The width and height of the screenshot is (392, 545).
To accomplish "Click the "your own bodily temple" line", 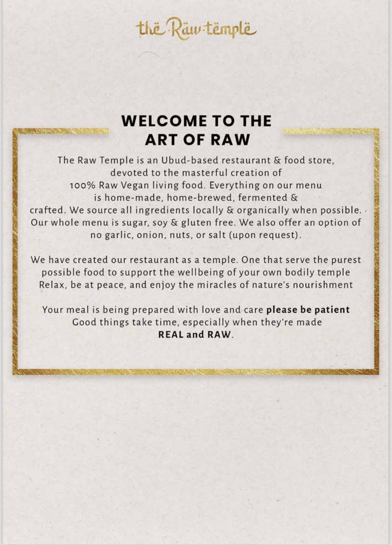I will pyautogui.click(x=196, y=272).
